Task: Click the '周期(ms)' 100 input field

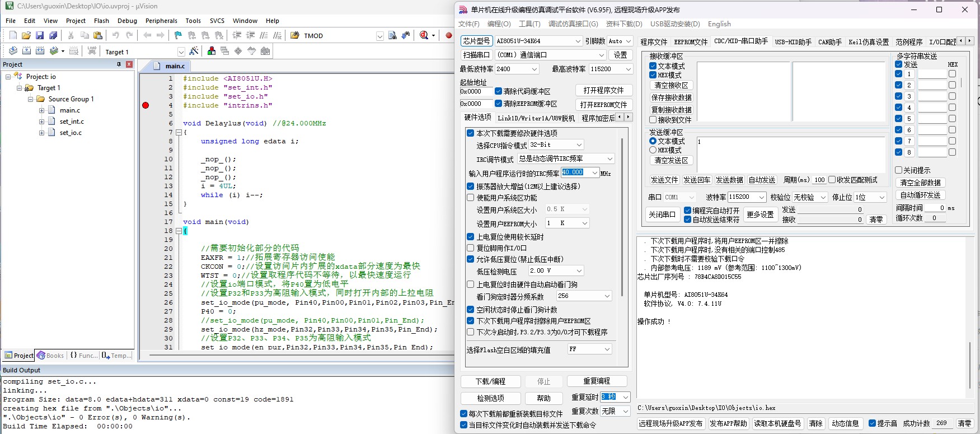Action: click(x=819, y=180)
